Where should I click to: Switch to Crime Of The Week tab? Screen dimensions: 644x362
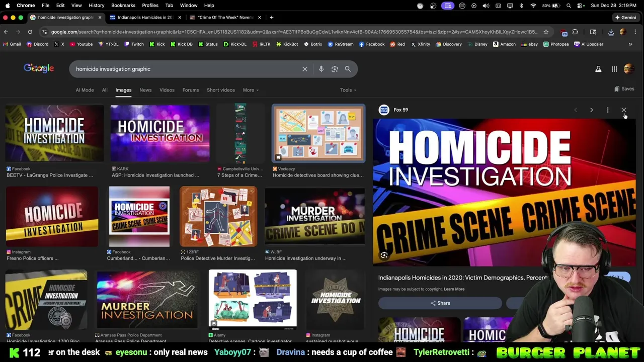pyautogui.click(x=225, y=17)
